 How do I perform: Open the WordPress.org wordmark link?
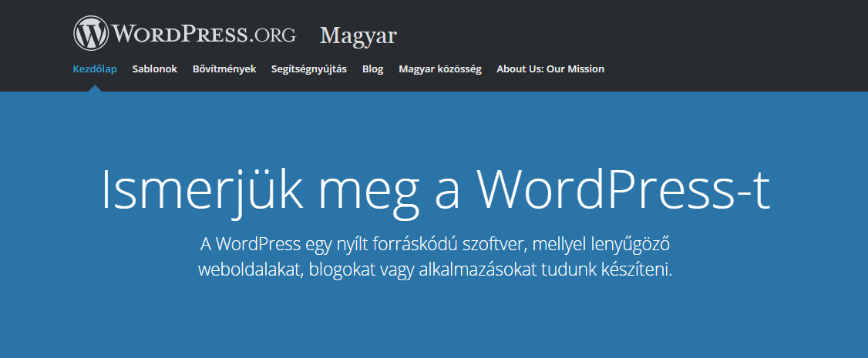[x=204, y=34]
